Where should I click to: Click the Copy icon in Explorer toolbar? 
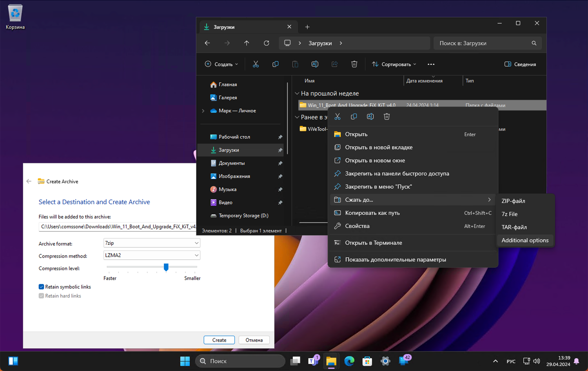pos(276,64)
